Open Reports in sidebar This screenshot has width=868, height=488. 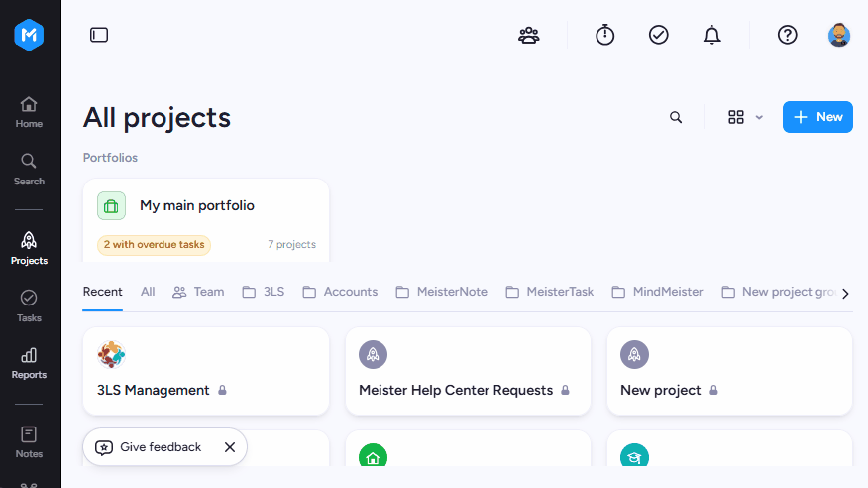(x=29, y=363)
